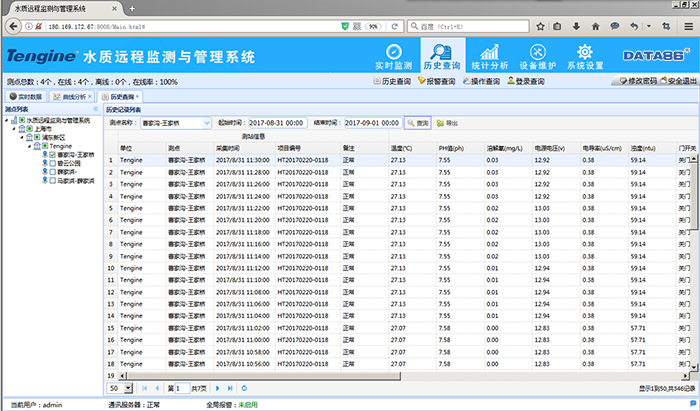The width and height of the screenshot is (700, 411).
Task: Go to next page of records
Action: pos(216,387)
